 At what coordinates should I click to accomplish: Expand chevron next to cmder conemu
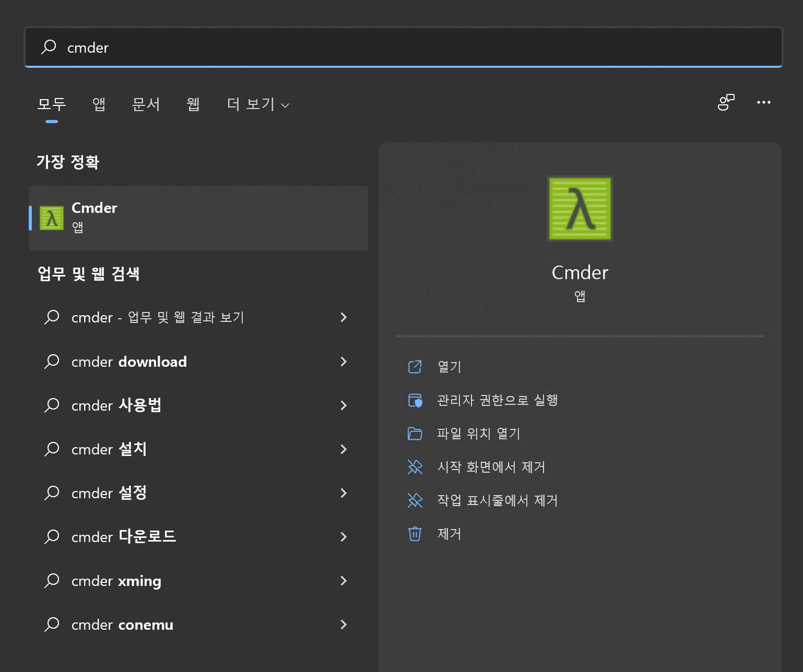point(344,625)
